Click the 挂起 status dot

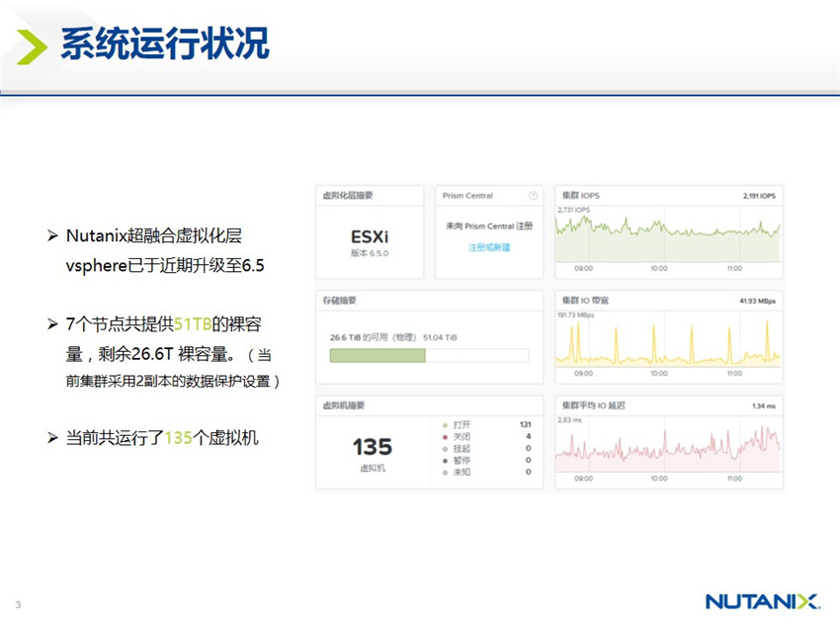[x=445, y=449]
